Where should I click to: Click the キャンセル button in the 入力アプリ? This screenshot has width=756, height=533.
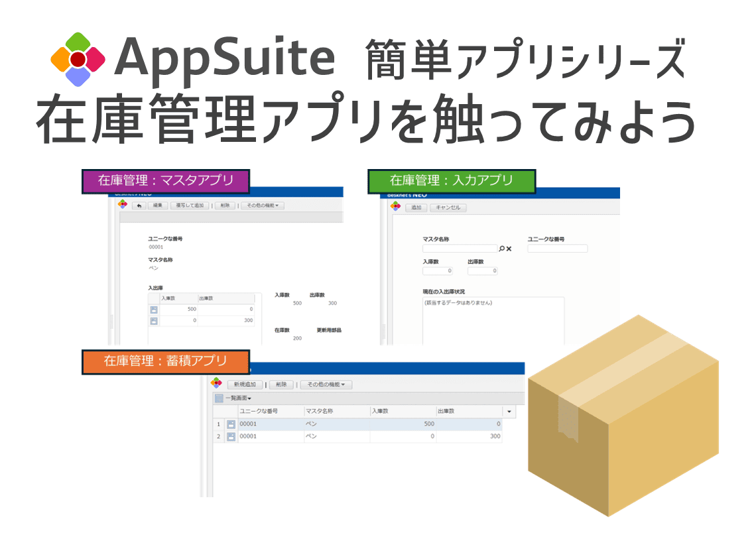pos(449,207)
